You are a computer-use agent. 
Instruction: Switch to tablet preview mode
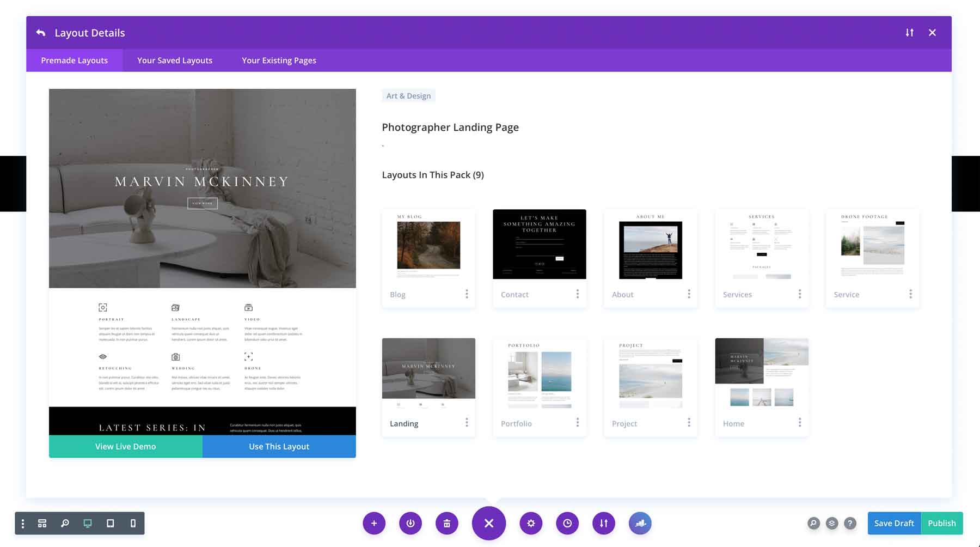pos(111,523)
